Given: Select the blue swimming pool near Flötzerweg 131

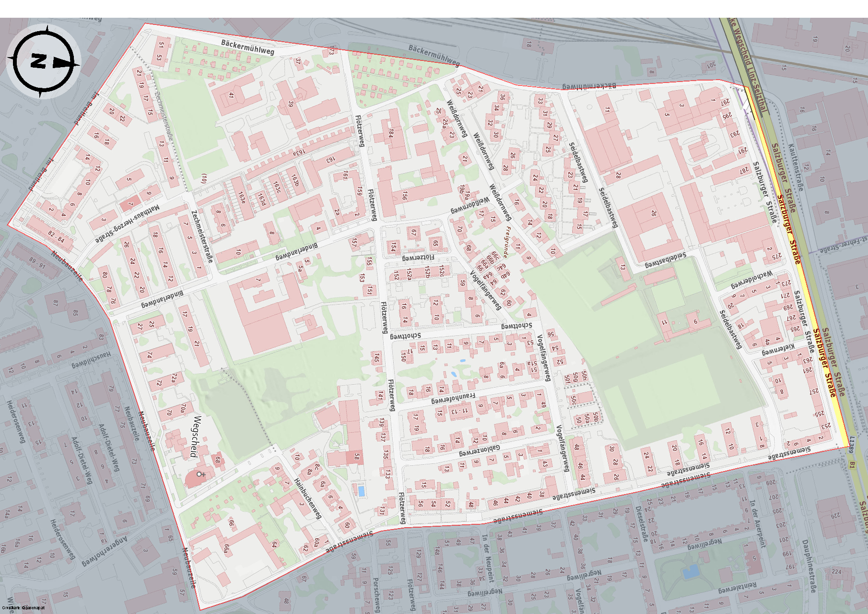Looking at the screenshot, I should (361, 491).
